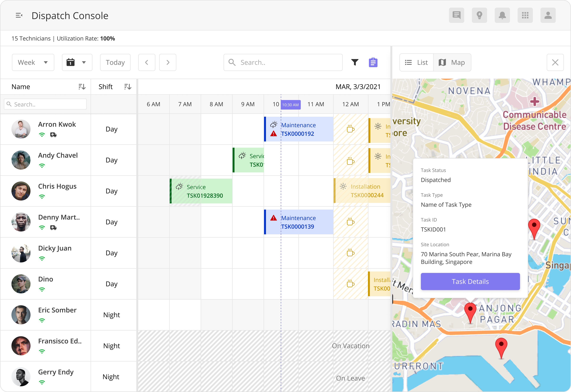Image resolution: width=571 pixels, height=392 pixels.
Task: Open the user profile icon
Action: 548,15
